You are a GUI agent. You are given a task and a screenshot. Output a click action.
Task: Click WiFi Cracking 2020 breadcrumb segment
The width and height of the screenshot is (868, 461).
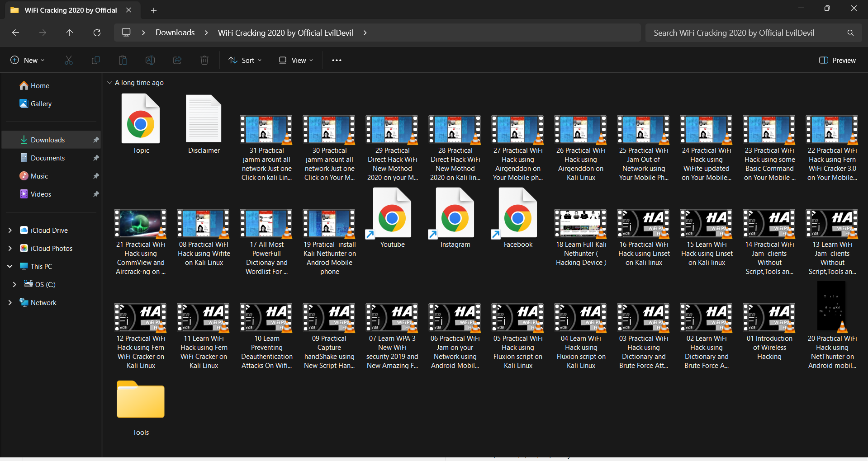click(x=285, y=33)
